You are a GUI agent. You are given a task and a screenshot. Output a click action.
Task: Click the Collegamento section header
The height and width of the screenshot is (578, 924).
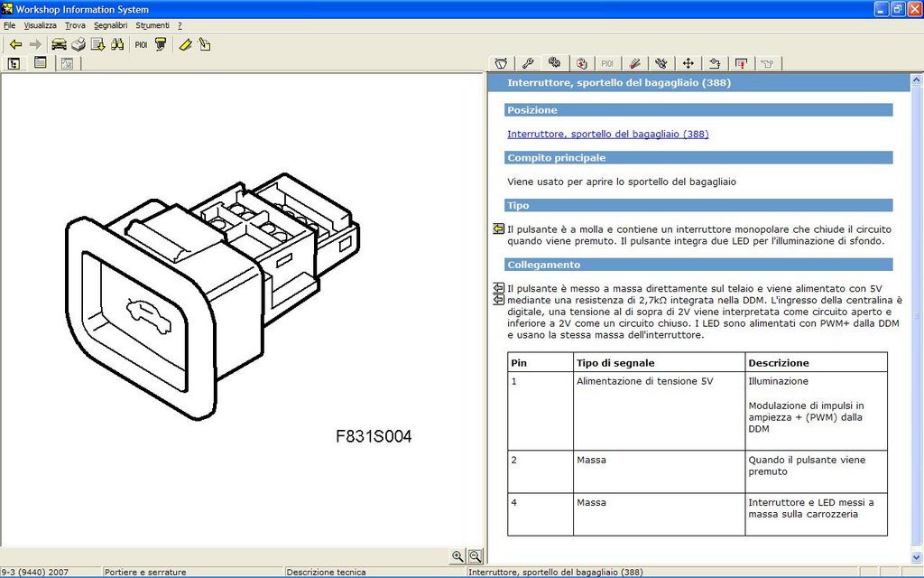(x=698, y=265)
